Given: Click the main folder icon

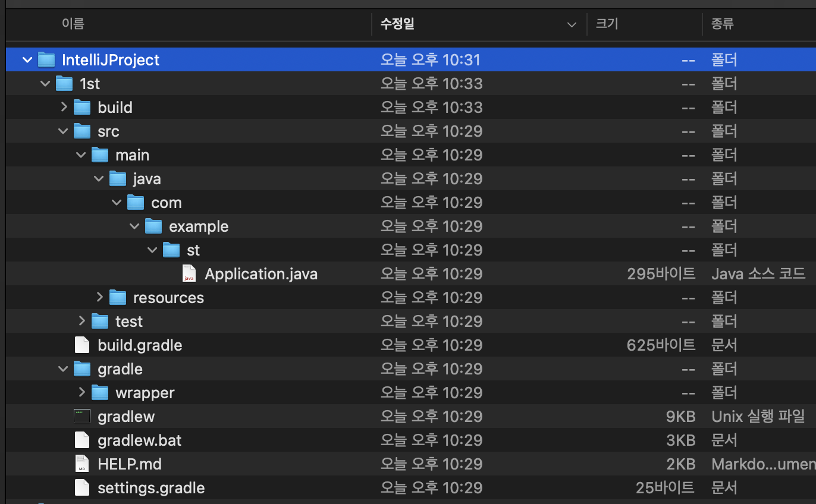Looking at the screenshot, I should click(100, 155).
